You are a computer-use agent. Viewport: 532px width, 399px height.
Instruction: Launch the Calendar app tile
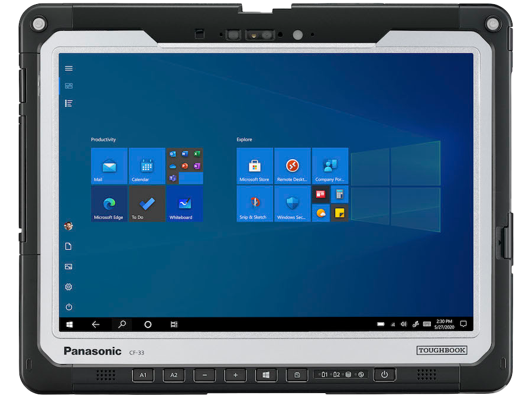[147, 166]
